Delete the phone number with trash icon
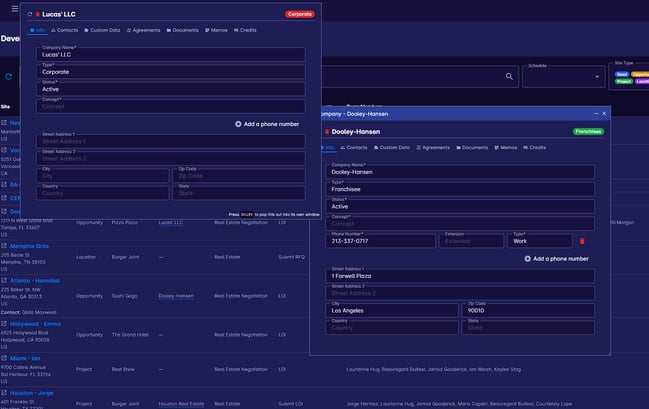The width and height of the screenshot is (649, 409). tap(583, 241)
